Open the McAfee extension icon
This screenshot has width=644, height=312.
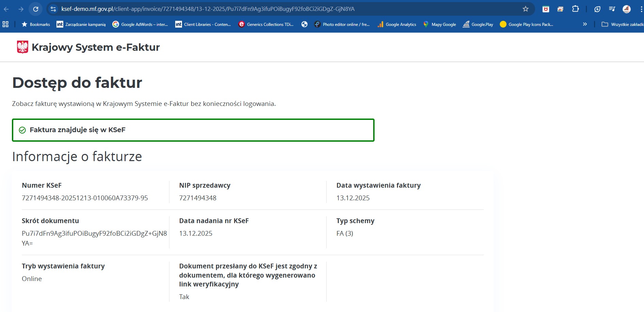coord(546,9)
